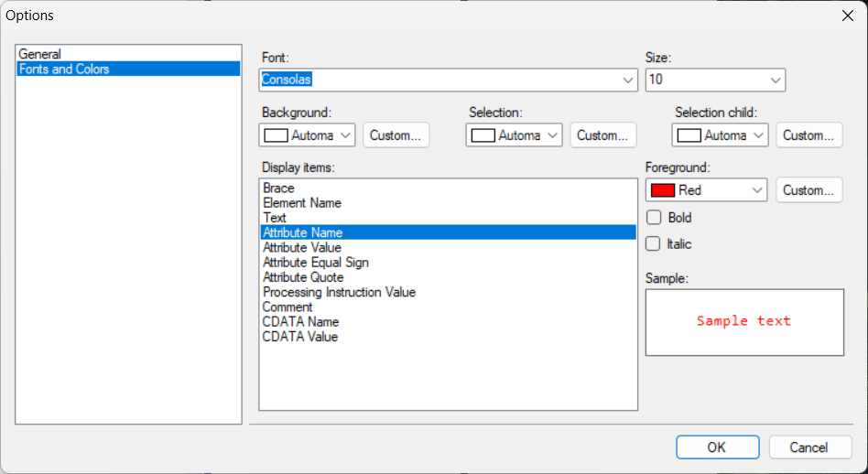
Task: Select Fonts and Colors category
Action: 128,70
